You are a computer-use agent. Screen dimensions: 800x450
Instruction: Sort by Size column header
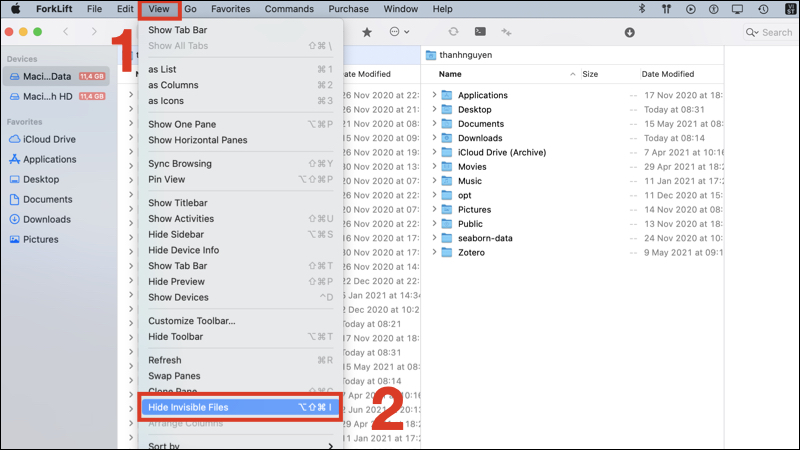590,74
